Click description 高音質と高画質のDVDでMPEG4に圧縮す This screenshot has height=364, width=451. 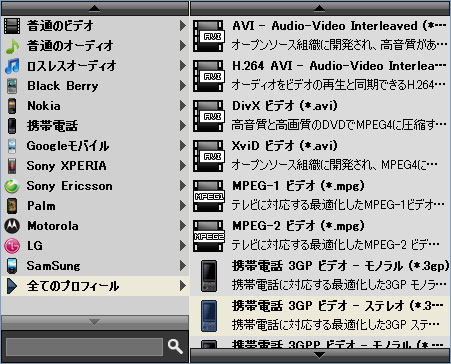point(339,125)
